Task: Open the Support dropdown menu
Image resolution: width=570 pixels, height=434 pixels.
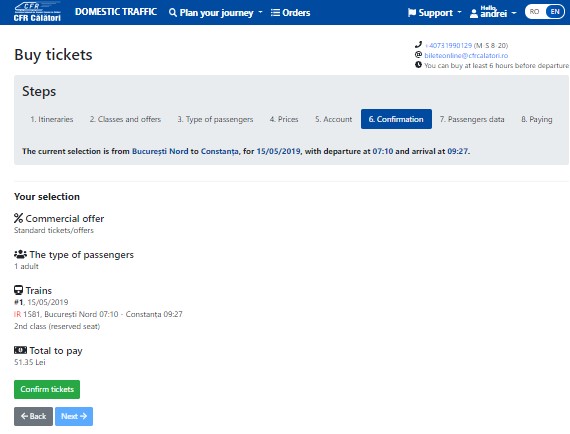Action: (x=435, y=13)
